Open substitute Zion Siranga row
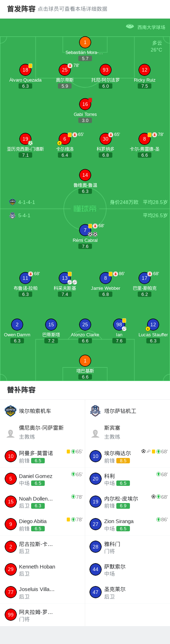Viewport: 170px width, 644px height. 127,524
